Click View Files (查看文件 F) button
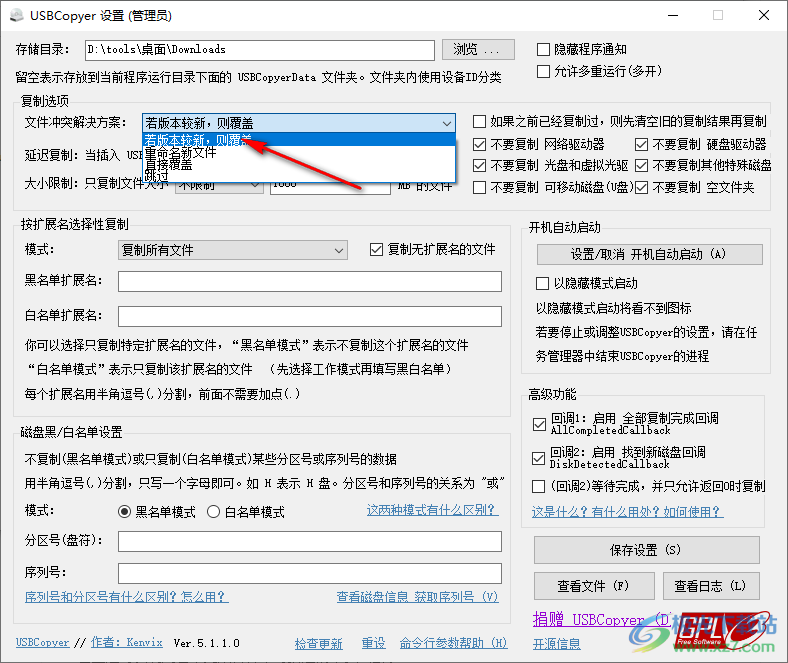This screenshot has width=788, height=663. [x=594, y=586]
